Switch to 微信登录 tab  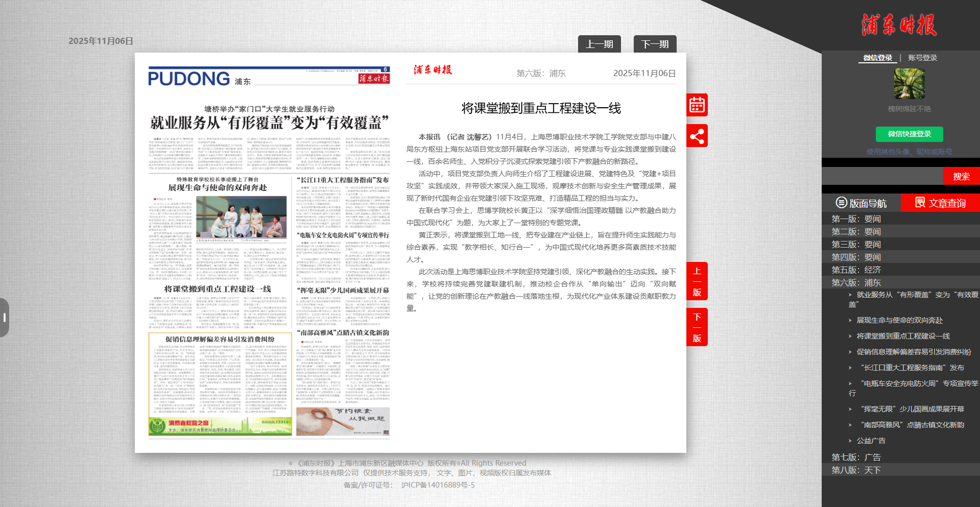(x=877, y=58)
